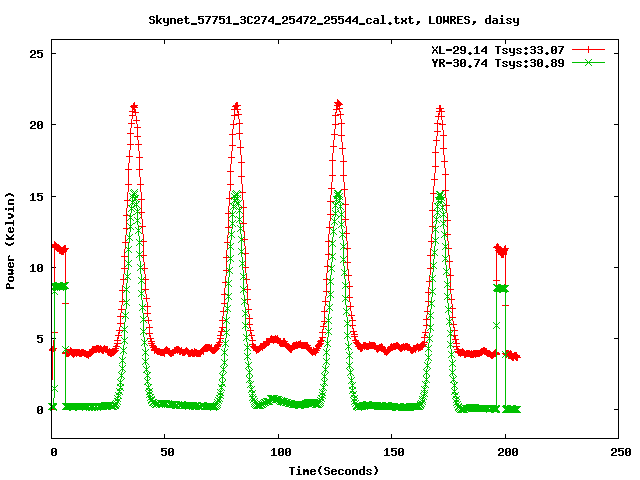Click the XL-29.14 Tsys:33.07 legend entry
The width and height of the screenshot is (640, 480).
498,50
